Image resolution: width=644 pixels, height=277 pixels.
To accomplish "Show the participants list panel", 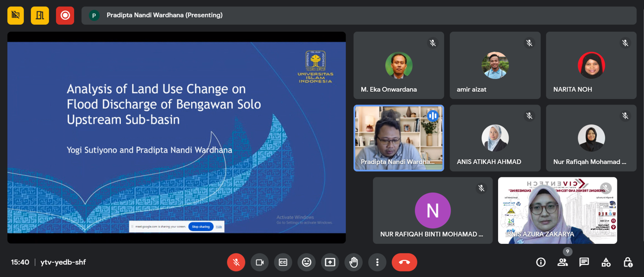I will coord(562,262).
